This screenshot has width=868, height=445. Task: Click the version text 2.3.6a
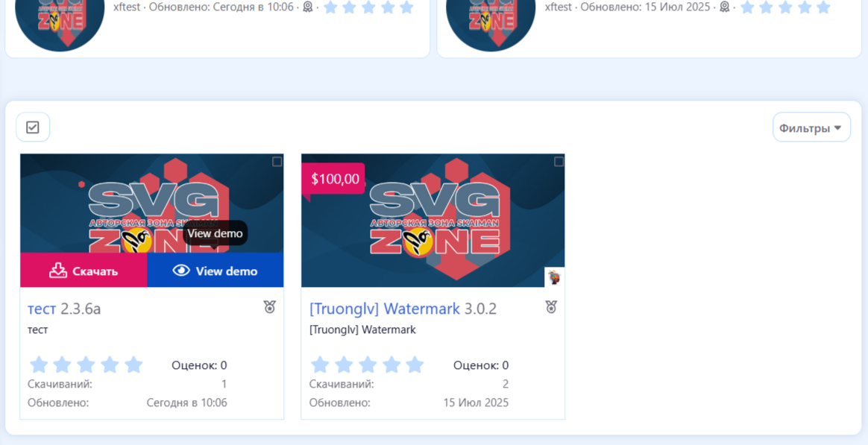pos(81,309)
